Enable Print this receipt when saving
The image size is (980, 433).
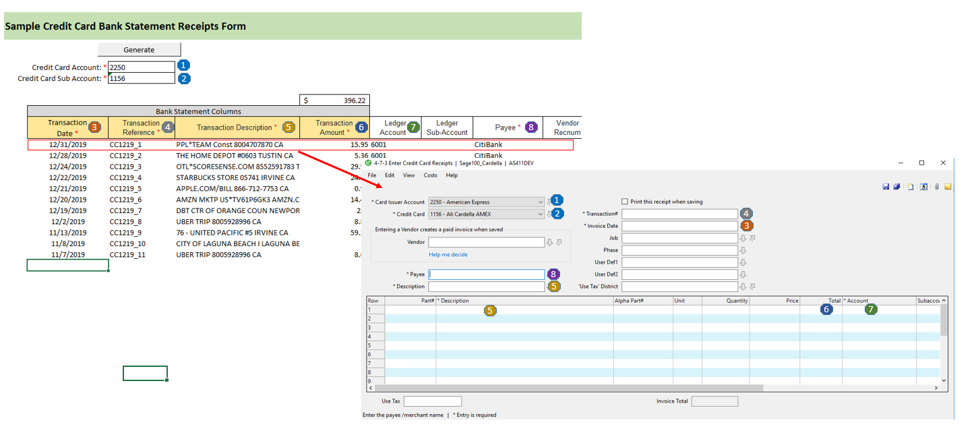tap(625, 202)
